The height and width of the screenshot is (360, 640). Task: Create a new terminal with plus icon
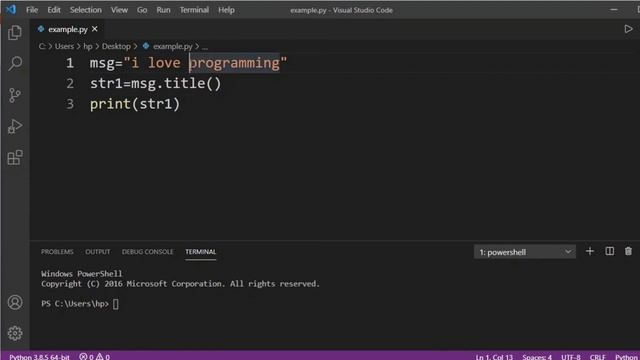589,251
